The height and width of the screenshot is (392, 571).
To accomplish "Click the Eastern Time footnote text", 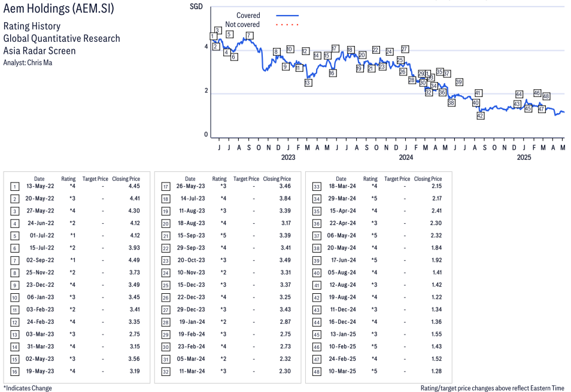I will pyautogui.click(x=493, y=388).
